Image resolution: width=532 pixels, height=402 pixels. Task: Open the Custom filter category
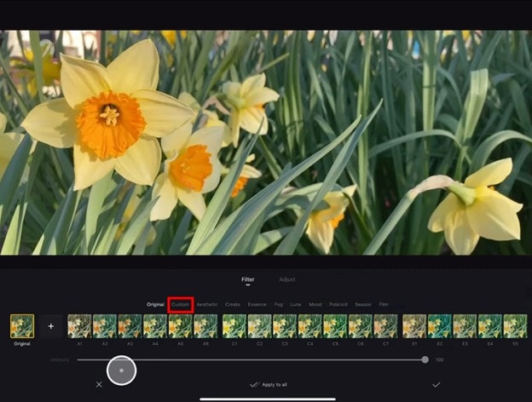click(180, 304)
